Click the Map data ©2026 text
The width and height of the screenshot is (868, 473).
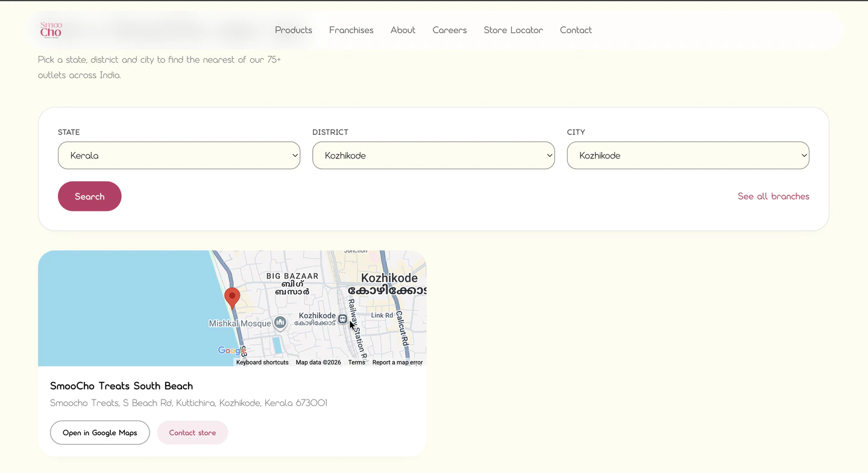pos(318,362)
